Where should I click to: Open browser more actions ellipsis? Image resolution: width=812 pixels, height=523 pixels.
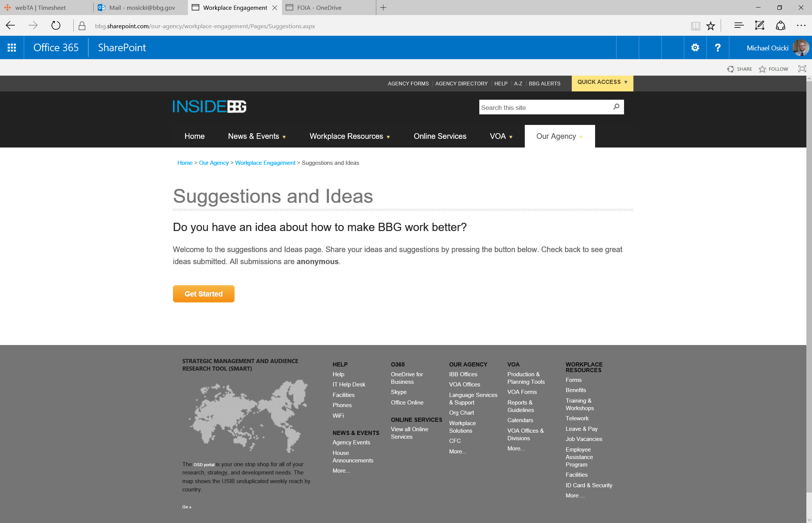point(801,26)
